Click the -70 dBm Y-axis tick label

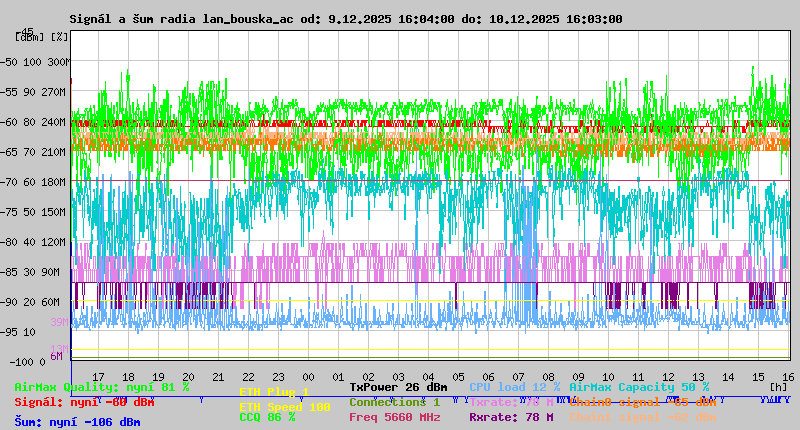point(10,182)
